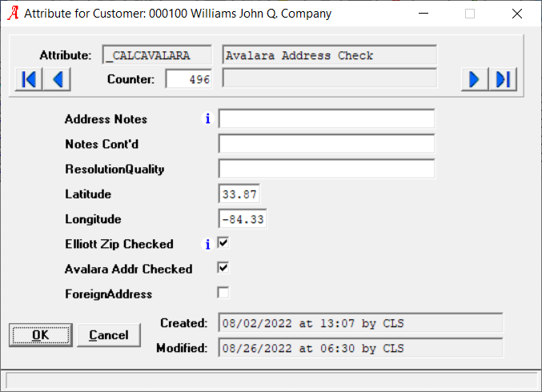This screenshot has width=542, height=392.
Task: Click the _CALCAVALARA attribute code field
Action: [157, 55]
